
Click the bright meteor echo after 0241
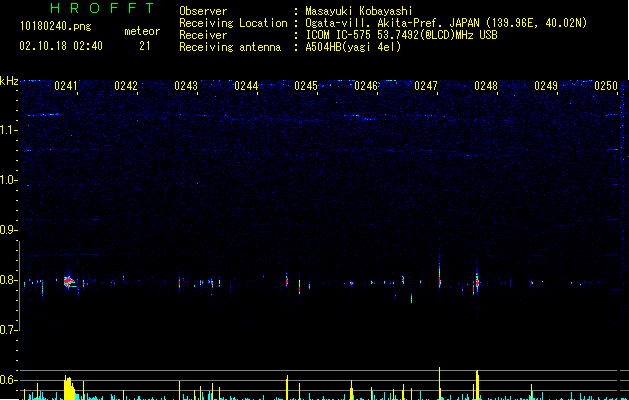pos(69,282)
